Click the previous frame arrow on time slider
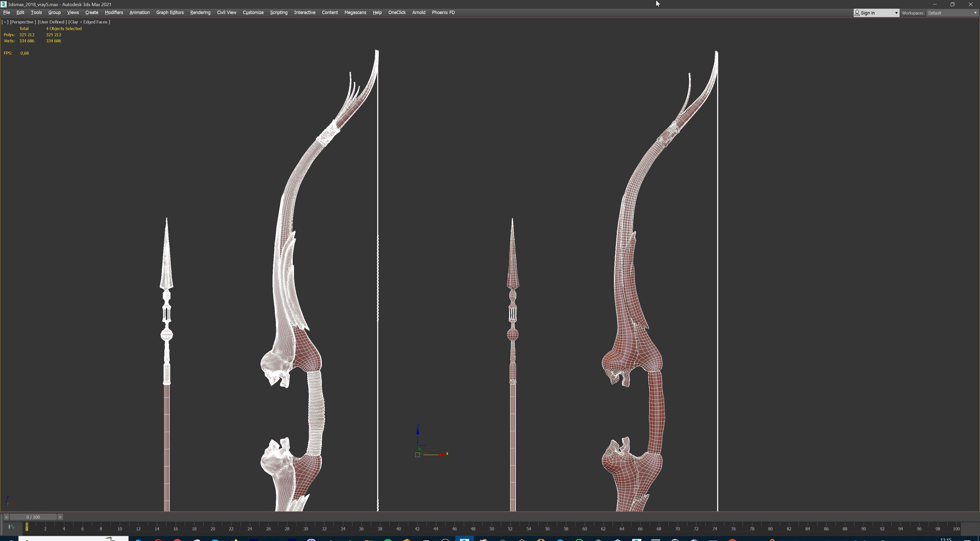This screenshot has height=541, width=980. point(6,517)
